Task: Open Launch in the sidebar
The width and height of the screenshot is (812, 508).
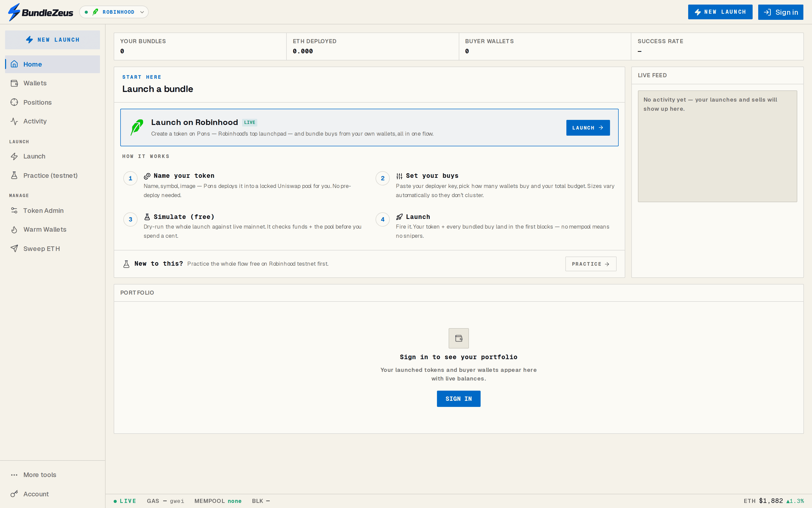Action: pos(52,156)
